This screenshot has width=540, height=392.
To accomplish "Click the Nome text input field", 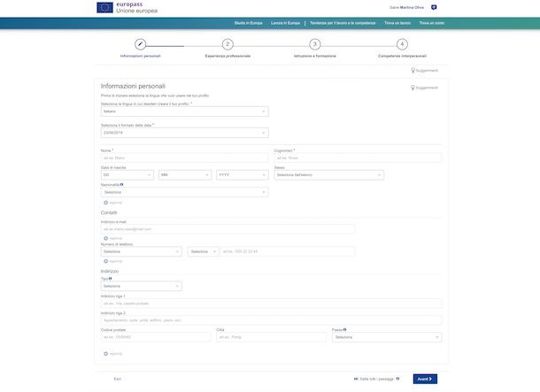I will click(185, 158).
